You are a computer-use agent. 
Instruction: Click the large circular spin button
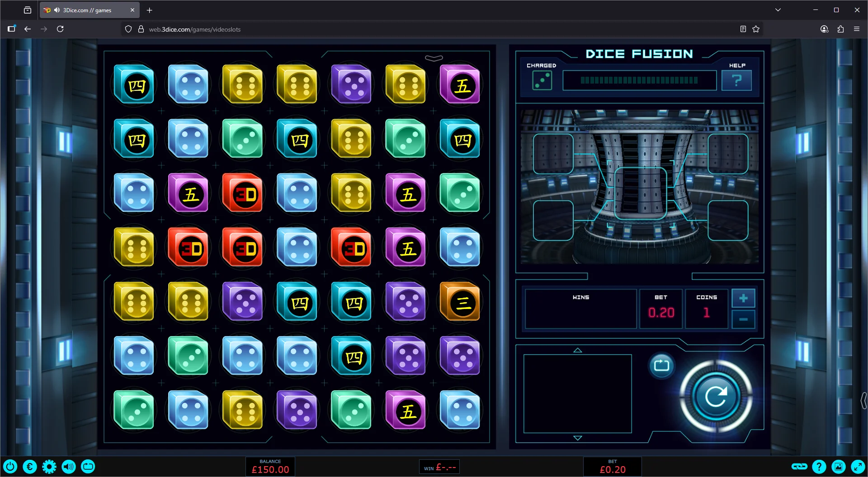click(x=716, y=396)
